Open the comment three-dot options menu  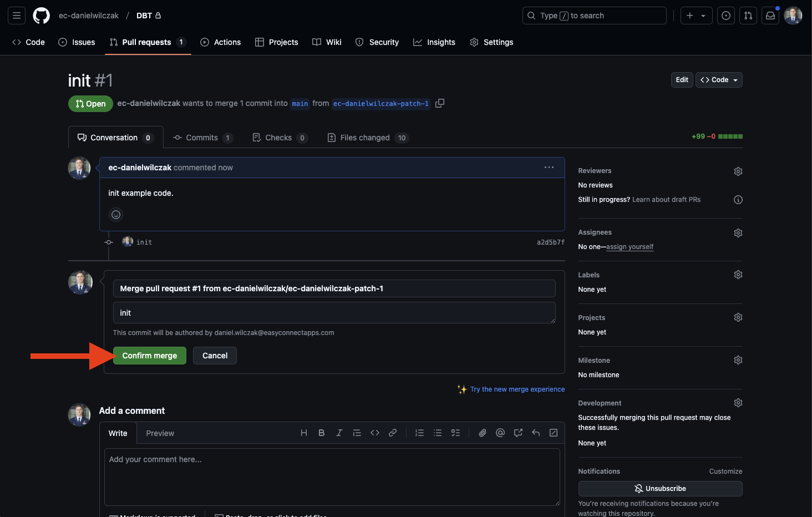(x=549, y=168)
